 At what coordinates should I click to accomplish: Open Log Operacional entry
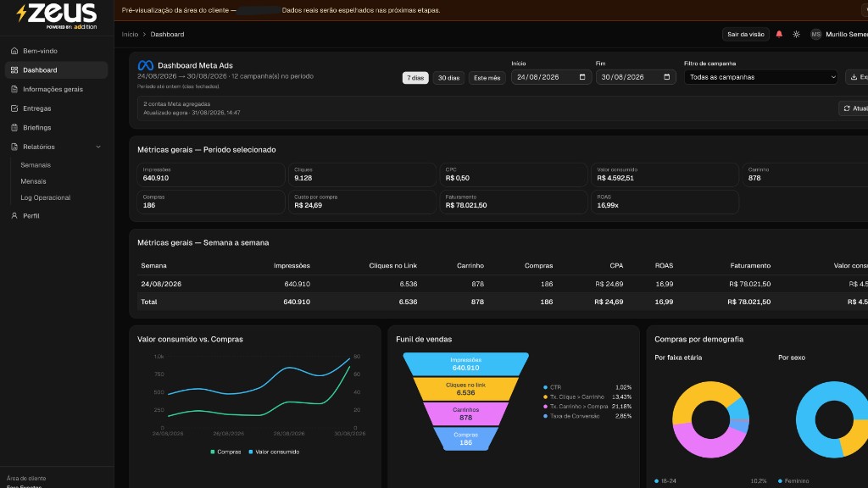[x=46, y=197]
